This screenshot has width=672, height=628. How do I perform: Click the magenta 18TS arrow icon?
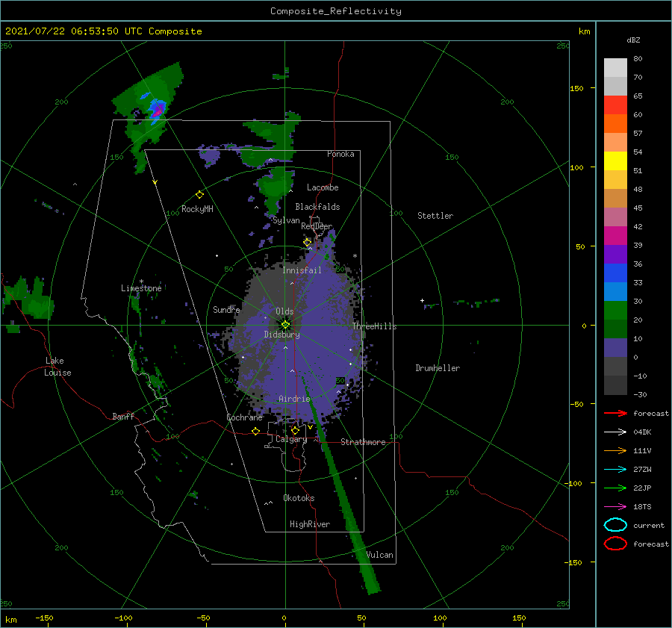615,507
